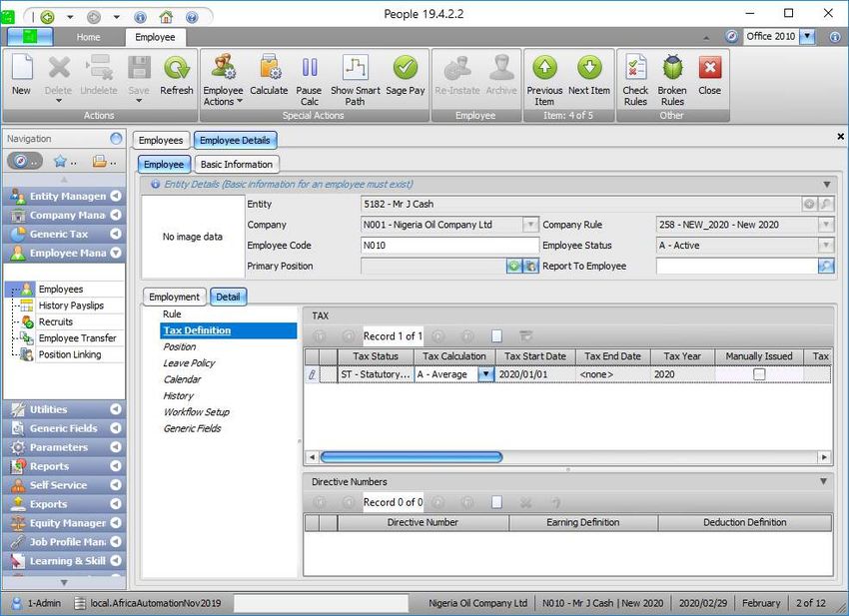Screen dimensions: 849x616
Task: Click the right scroll arrow of the TAX grid
Action: coord(824,457)
